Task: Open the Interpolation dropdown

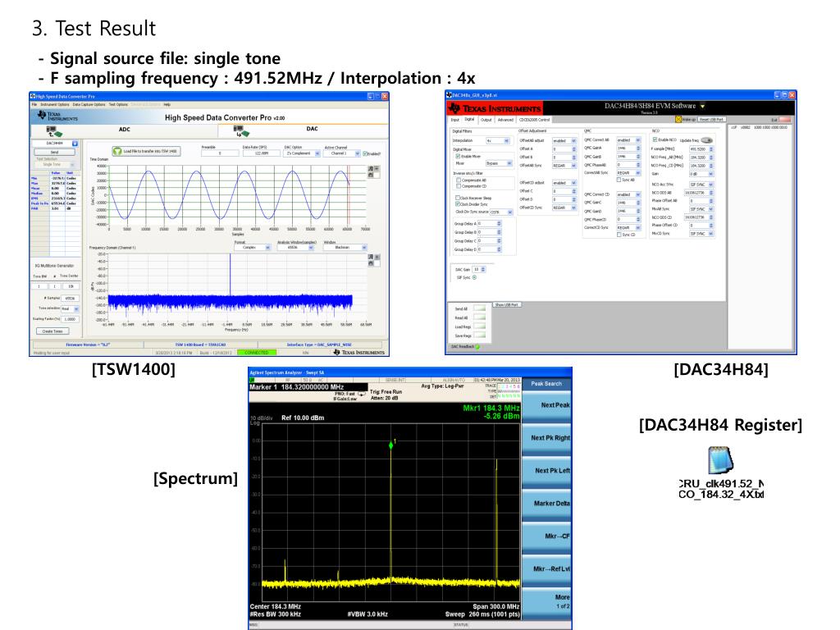Action: click(498, 141)
